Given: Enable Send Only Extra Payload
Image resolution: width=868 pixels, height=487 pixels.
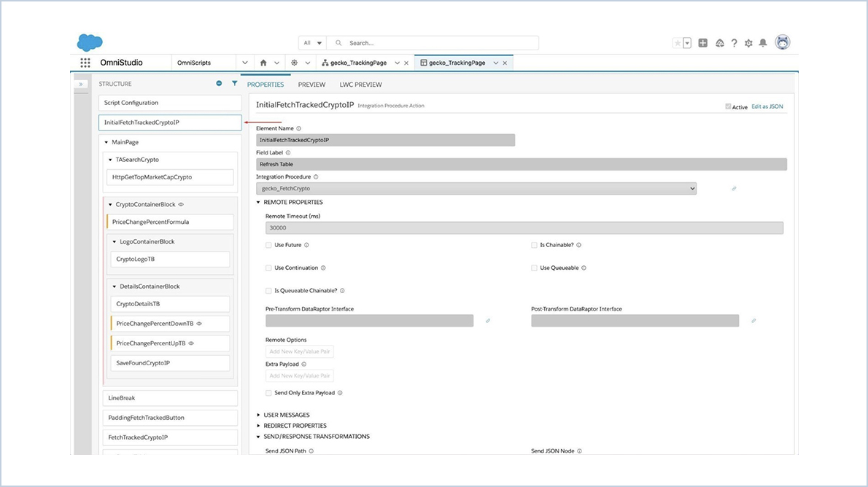Looking at the screenshot, I should 268,392.
